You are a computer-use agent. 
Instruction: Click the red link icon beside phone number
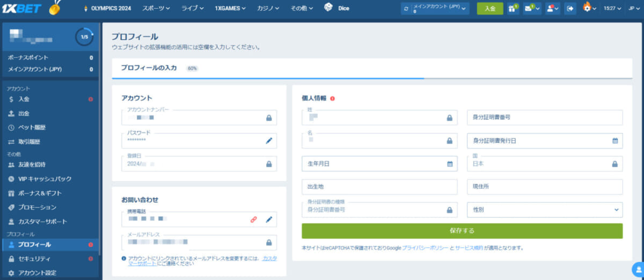pyautogui.click(x=254, y=219)
